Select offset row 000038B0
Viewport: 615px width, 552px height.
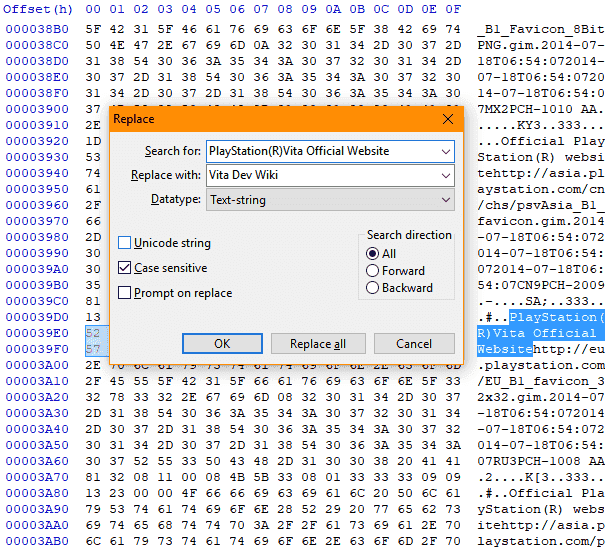37,29
